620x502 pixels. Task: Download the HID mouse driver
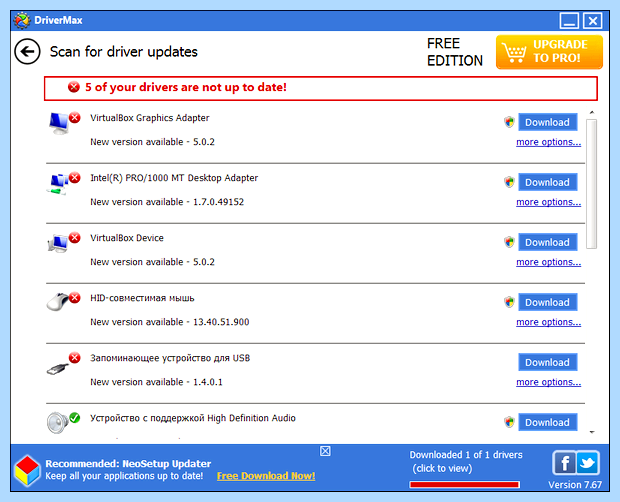pos(548,302)
